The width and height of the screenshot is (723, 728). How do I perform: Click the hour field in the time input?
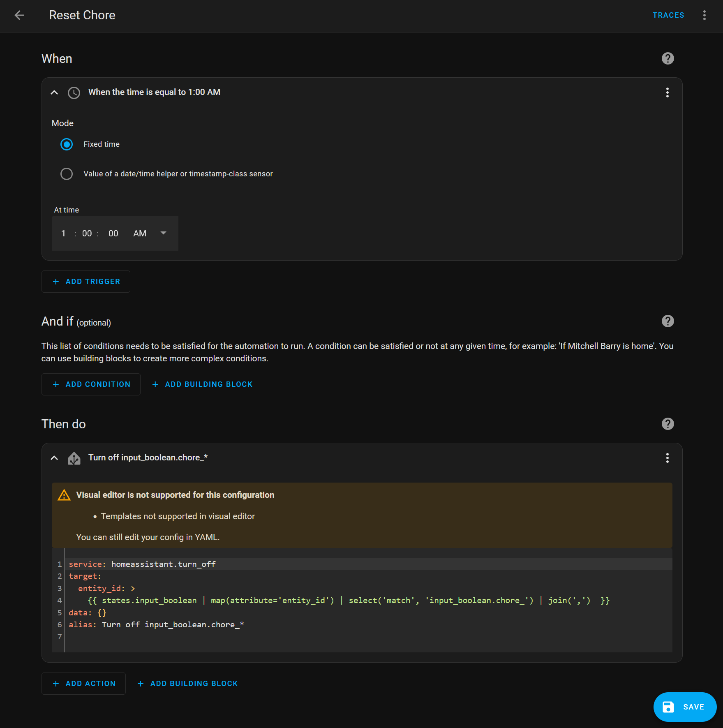tap(63, 233)
